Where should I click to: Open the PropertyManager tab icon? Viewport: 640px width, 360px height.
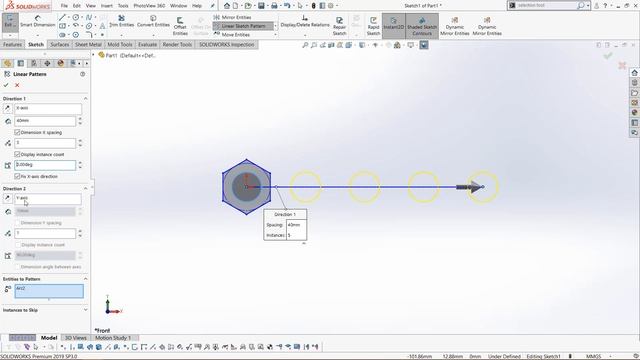[20, 63]
